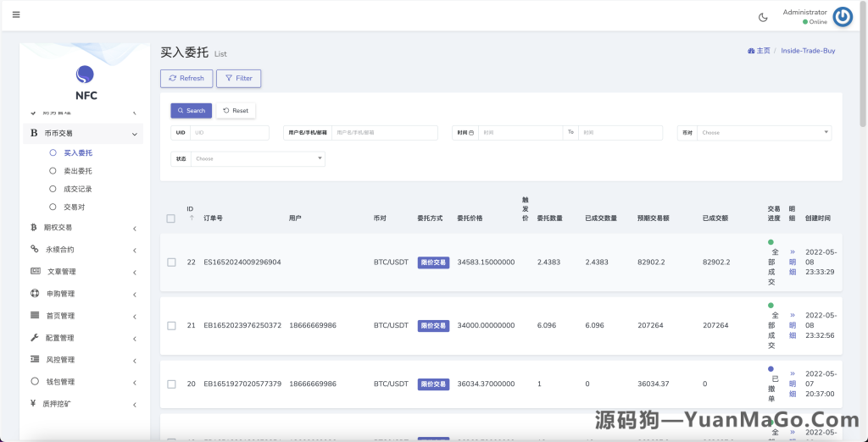
Task: Expand the 永续合约 menu chevron
Action: [x=135, y=251]
